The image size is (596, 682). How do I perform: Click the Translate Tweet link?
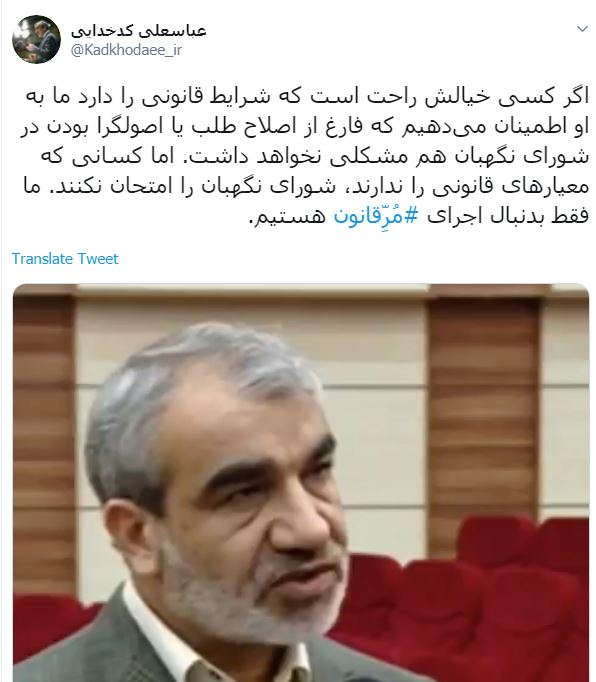(x=65, y=259)
